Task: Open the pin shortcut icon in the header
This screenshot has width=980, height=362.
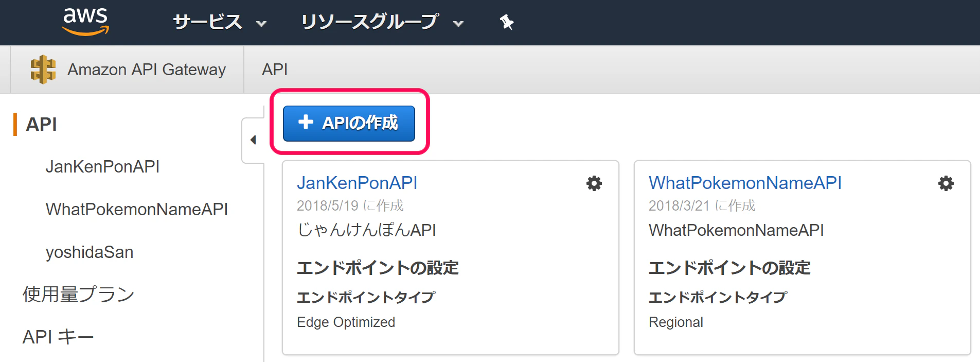Action: click(507, 22)
